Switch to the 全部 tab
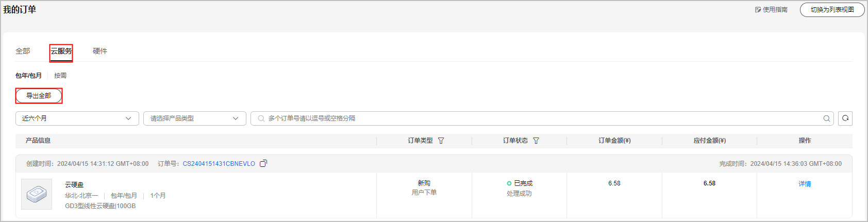This screenshot has height=222, width=868. (23, 51)
